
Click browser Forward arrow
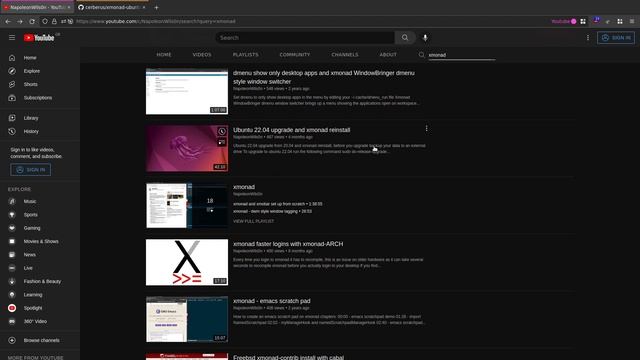coord(20,21)
